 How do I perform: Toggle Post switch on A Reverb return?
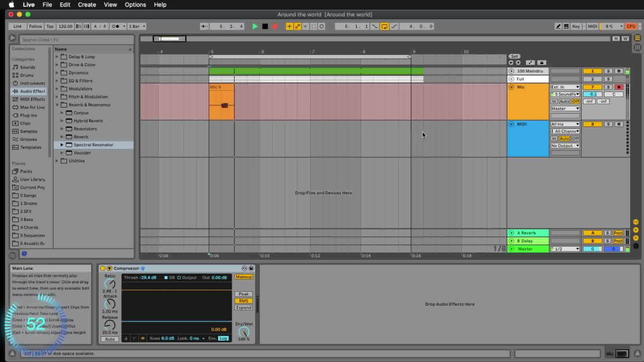(618, 233)
